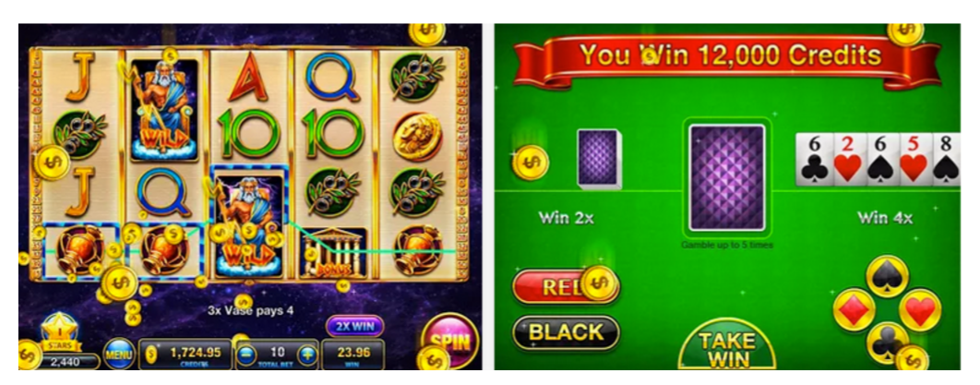Pick the club suit icon

click(888, 342)
